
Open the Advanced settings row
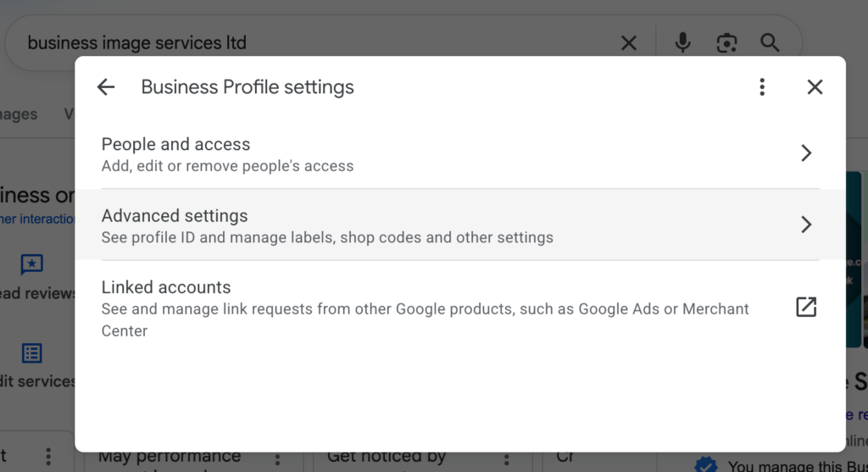click(460, 225)
